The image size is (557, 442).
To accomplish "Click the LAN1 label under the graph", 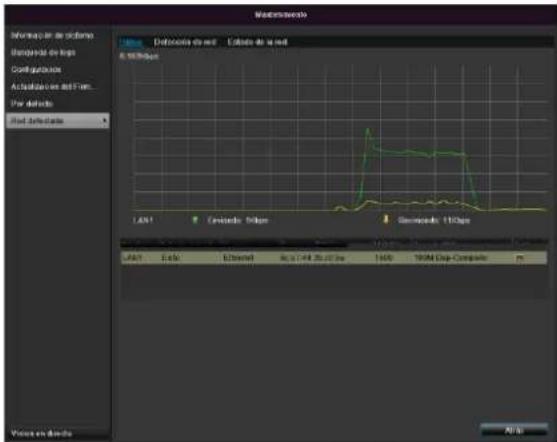I will pos(143,220).
